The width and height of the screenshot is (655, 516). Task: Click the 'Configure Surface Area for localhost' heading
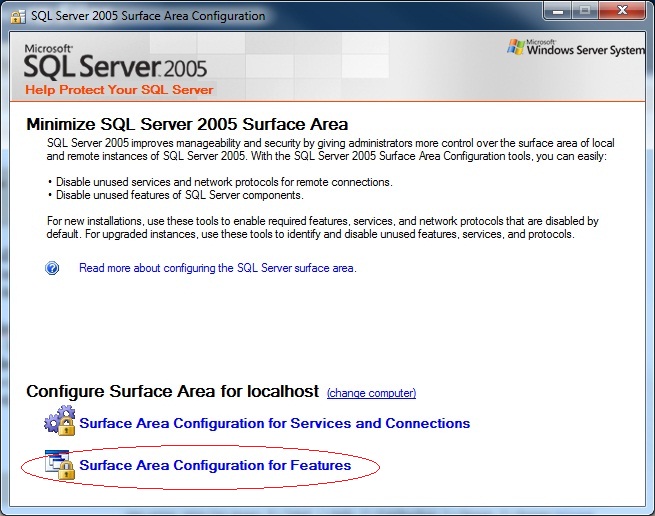click(173, 391)
